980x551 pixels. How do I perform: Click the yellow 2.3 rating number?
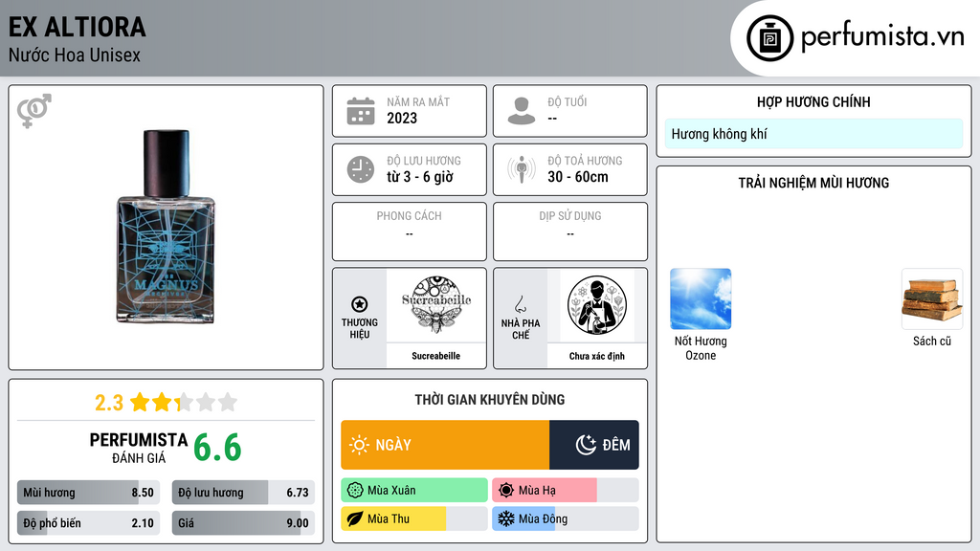tap(109, 403)
